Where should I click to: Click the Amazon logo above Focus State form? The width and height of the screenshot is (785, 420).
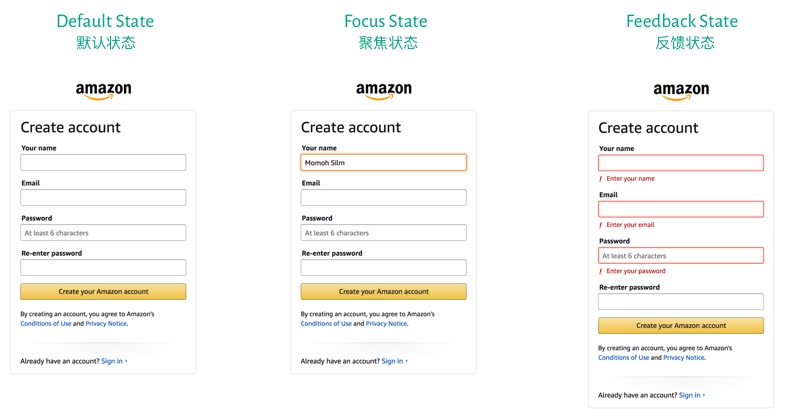coord(383,91)
